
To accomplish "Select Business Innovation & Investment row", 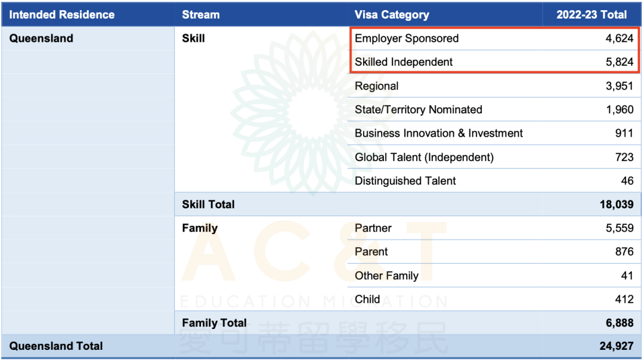I will (x=494, y=133).
